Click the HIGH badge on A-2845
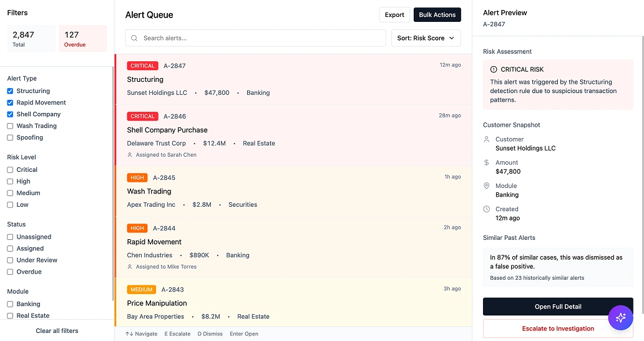Screen dimensions: 644x341 point(137,177)
